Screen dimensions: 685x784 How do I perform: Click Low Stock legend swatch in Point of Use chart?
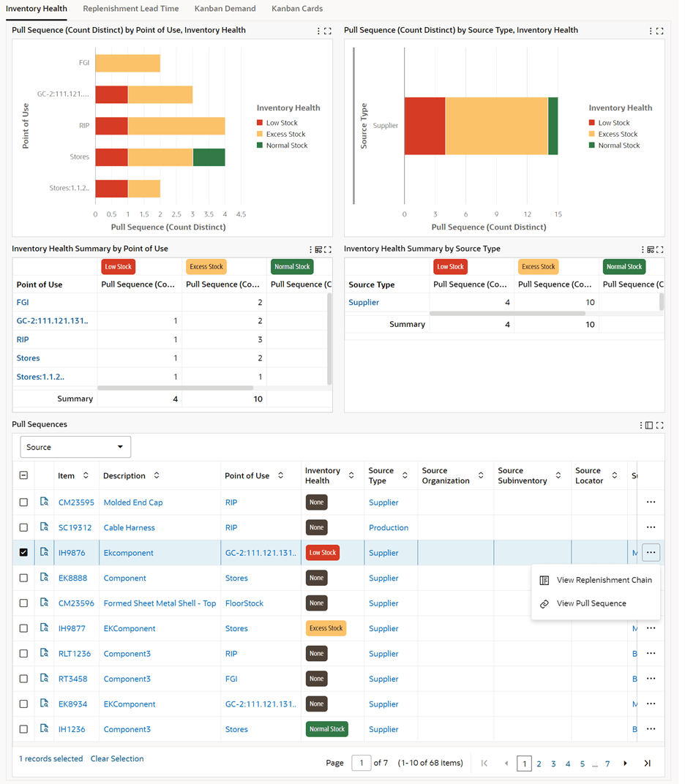click(x=260, y=123)
